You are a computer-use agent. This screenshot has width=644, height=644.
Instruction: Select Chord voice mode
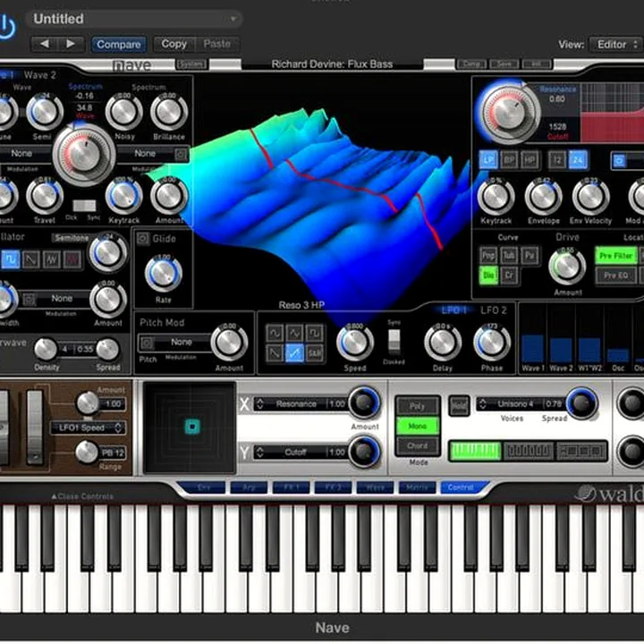[x=418, y=445]
